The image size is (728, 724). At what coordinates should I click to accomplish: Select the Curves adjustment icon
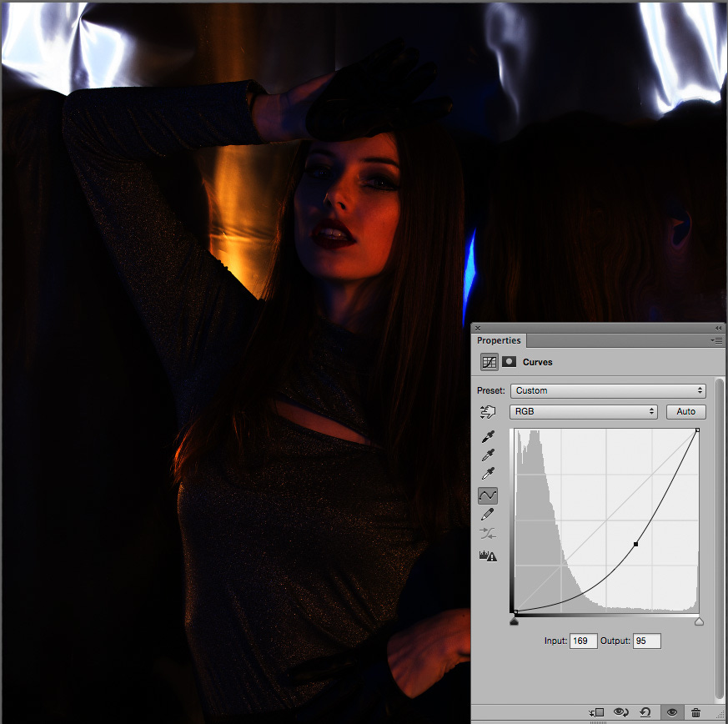[489, 362]
